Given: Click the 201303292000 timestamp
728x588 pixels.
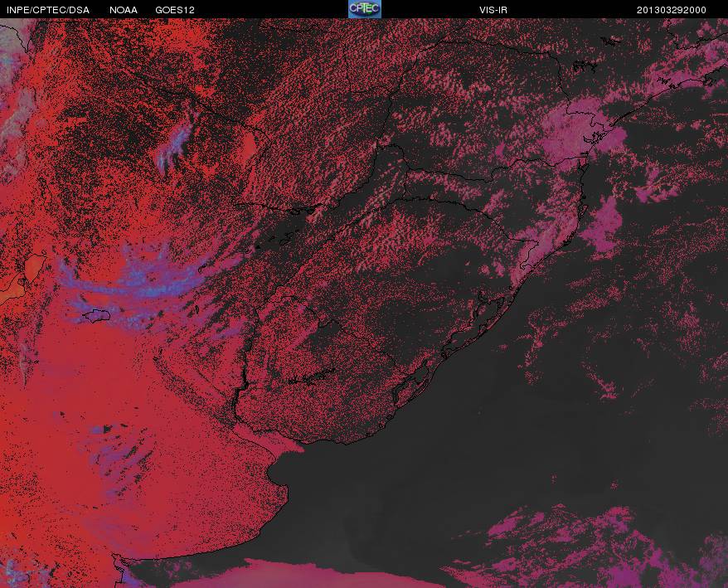Looking at the screenshot, I should click(672, 10).
